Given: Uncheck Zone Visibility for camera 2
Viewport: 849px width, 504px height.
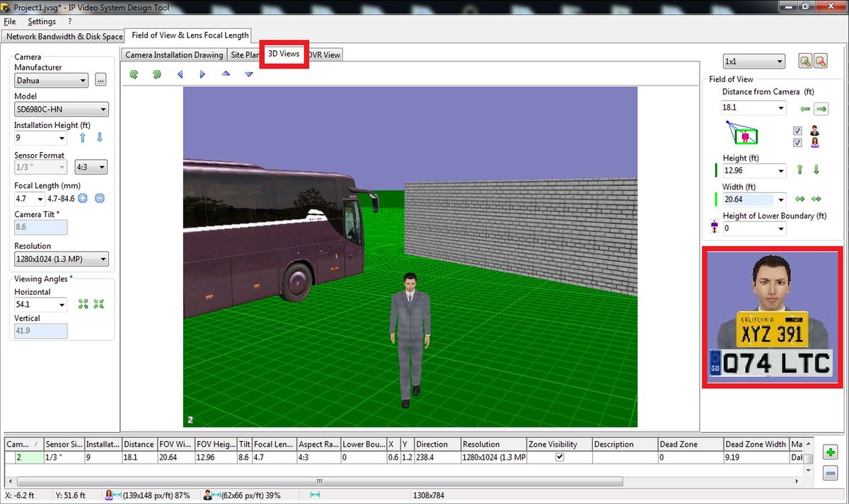Looking at the screenshot, I should tap(560, 457).
